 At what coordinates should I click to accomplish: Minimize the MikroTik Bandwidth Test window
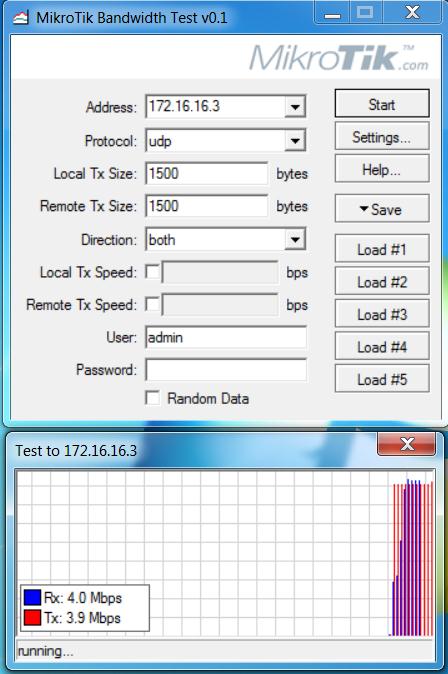point(332,13)
